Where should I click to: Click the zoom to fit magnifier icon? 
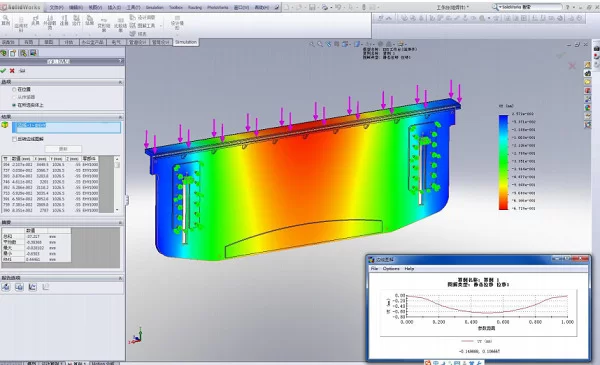click(312, 44)
